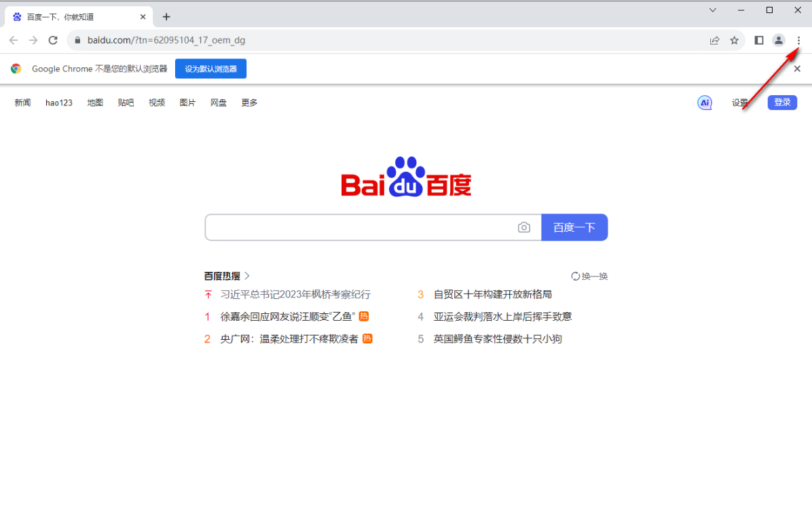Reload the page with the refresh icon
This screenshot has height=513, width=812.
coord(53,40)
